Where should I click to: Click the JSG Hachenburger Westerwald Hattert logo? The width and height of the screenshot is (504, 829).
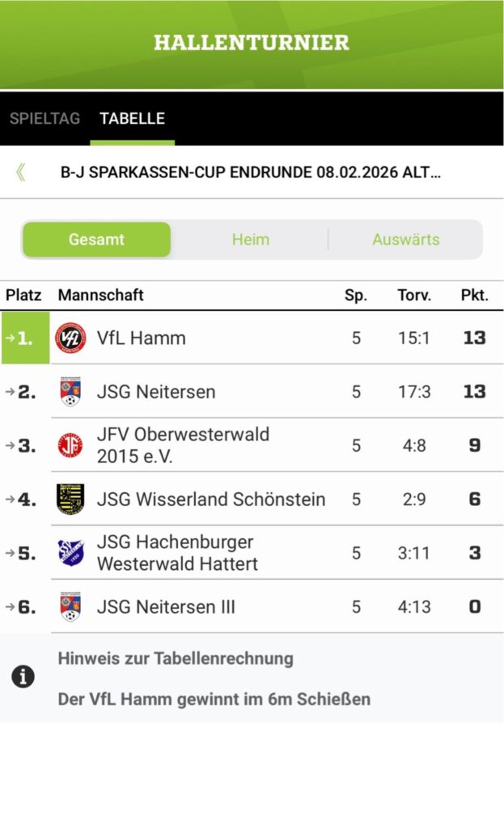coord(70,553)
